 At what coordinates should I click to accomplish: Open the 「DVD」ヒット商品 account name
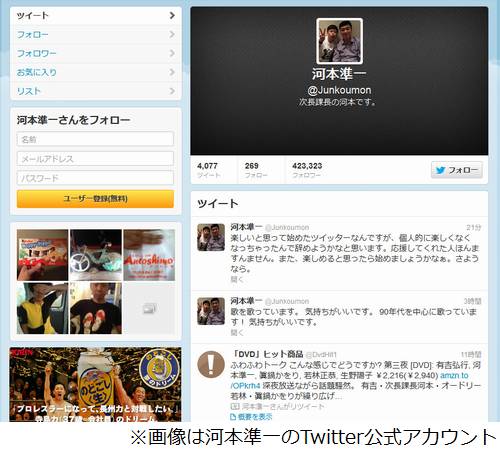[267, 354]
